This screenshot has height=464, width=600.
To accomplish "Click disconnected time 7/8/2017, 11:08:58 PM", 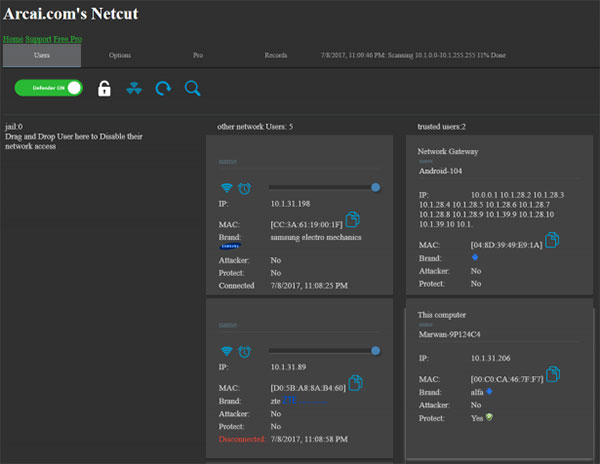I will 309,439.
